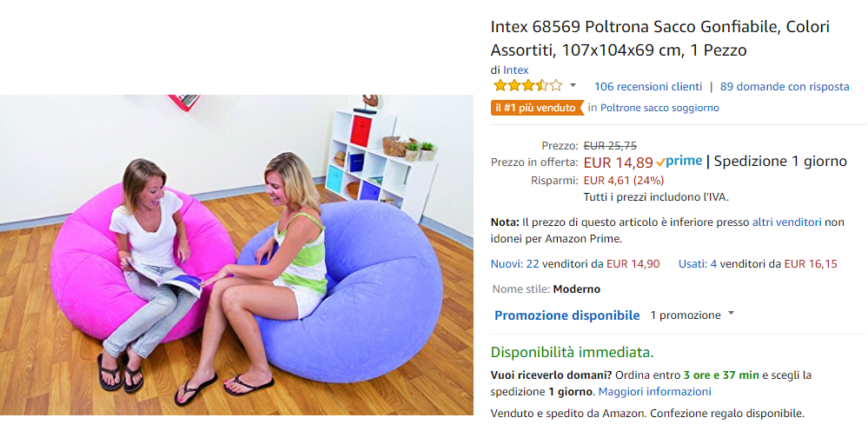Click the Disponibilità immediata text
The height and width of the screenshot is (431, 868).
click(x=573, y=352)
